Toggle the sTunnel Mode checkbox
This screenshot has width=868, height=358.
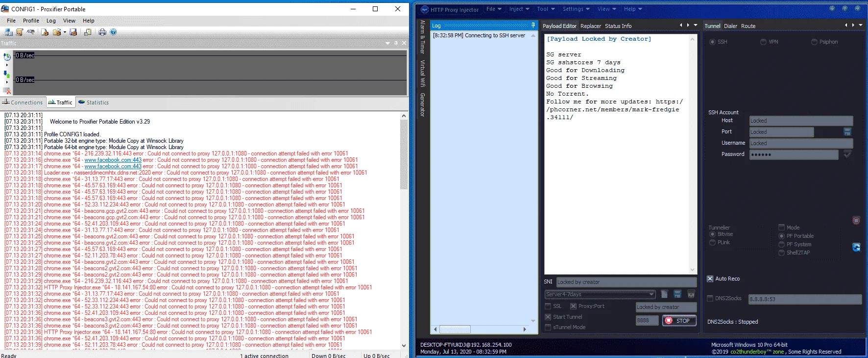point(548,327)
